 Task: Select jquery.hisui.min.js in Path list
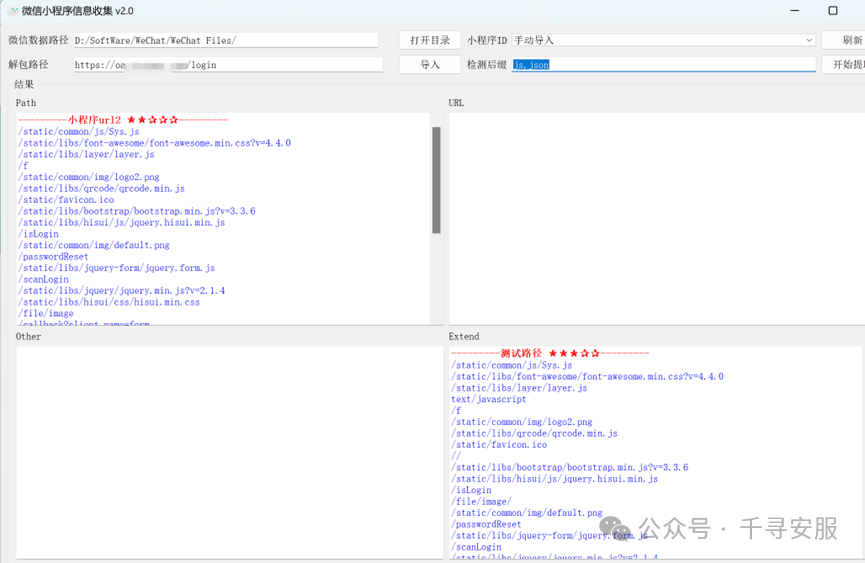click(121, 223)
